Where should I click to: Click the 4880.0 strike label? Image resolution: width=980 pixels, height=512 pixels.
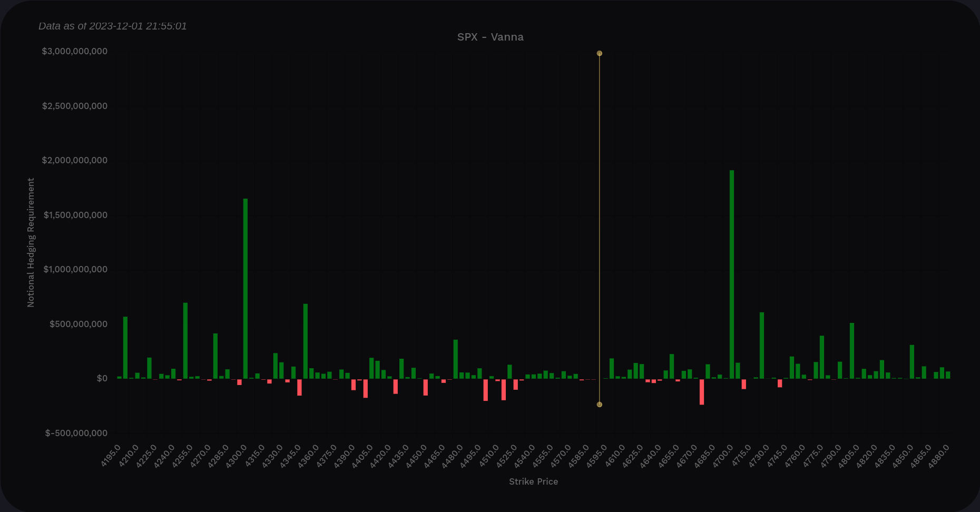point(939,456)
